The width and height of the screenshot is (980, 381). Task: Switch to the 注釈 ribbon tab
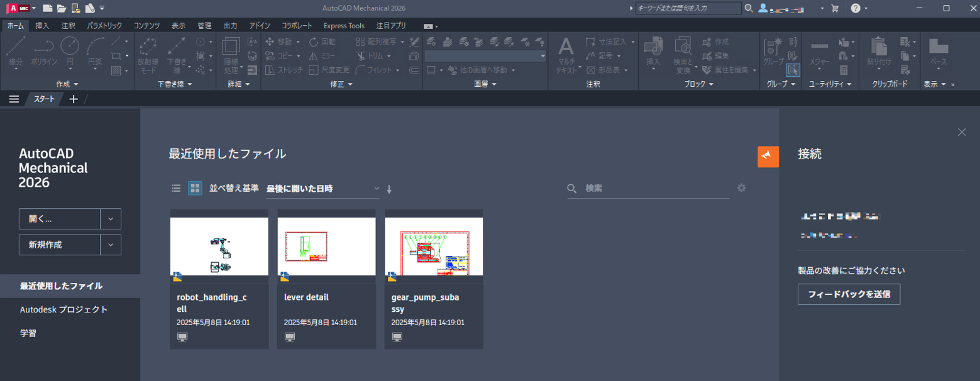(69, 26)
